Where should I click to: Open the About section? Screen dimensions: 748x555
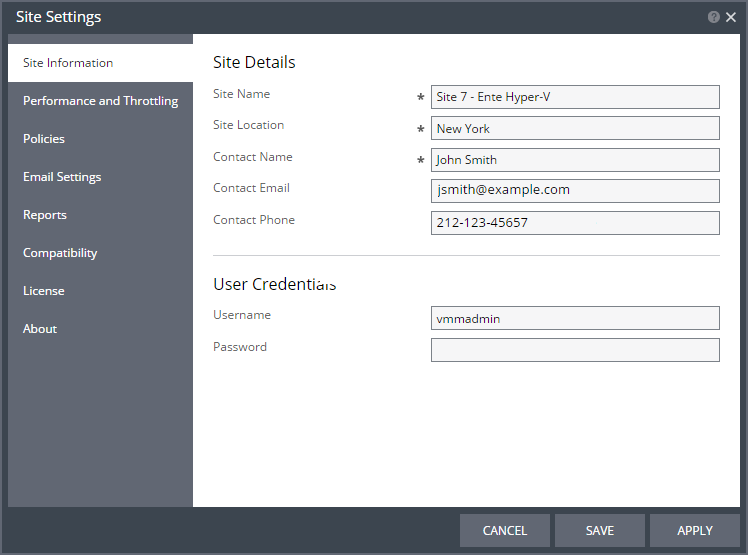(x=100, y=329)
